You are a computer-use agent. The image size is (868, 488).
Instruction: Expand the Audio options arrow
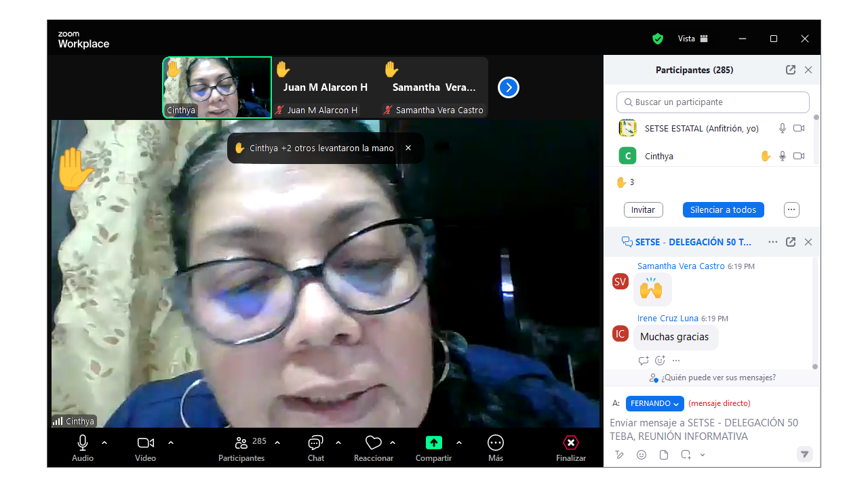tap(104, 443)
